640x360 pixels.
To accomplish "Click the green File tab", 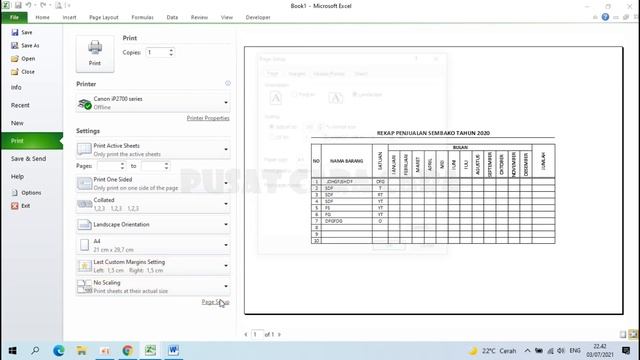I will [x=14, y=18].
